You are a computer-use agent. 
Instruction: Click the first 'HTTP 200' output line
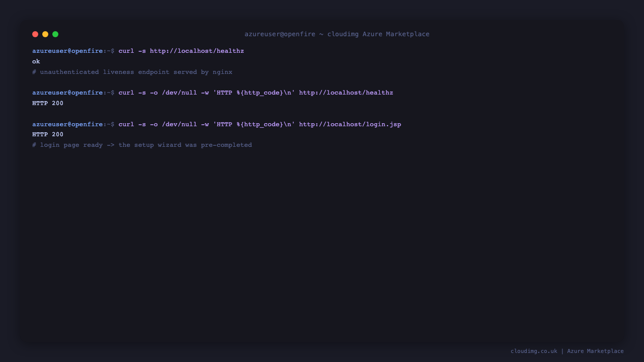click(48, 104)
